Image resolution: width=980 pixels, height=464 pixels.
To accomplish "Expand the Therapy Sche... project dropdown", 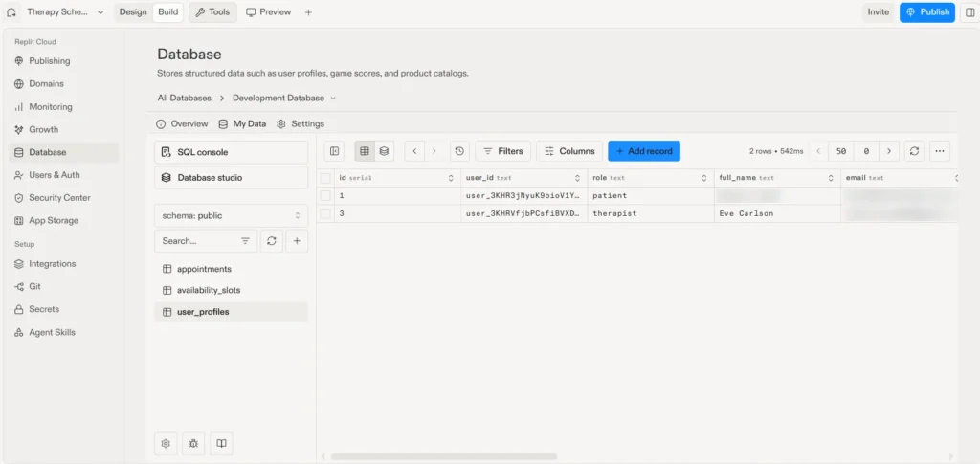I will pos(65,11).
